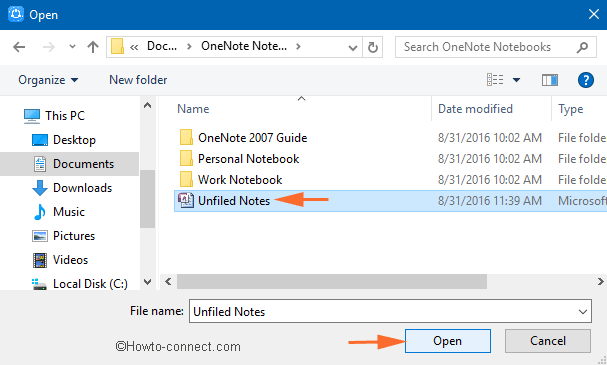Open Help with the question mark

(586, 80)
